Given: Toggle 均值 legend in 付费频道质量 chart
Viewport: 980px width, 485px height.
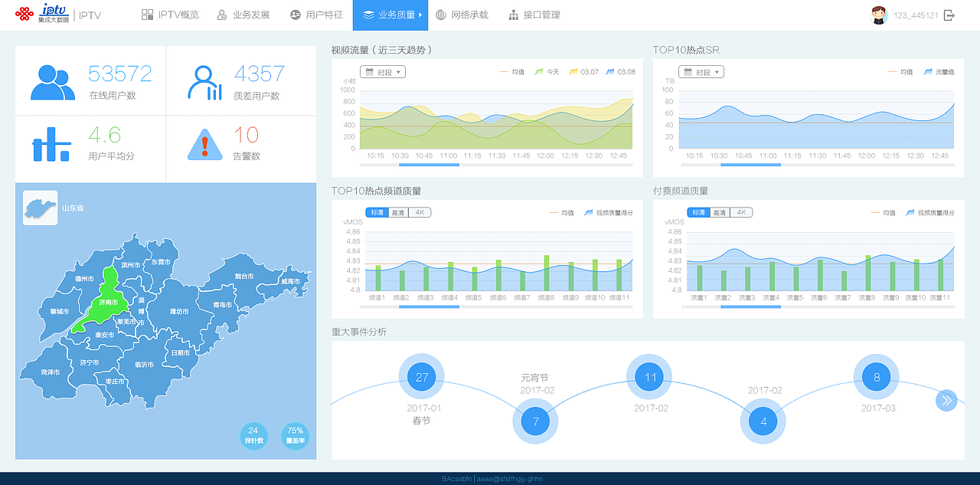Looking at the screenshot, I should pos(884,213).
